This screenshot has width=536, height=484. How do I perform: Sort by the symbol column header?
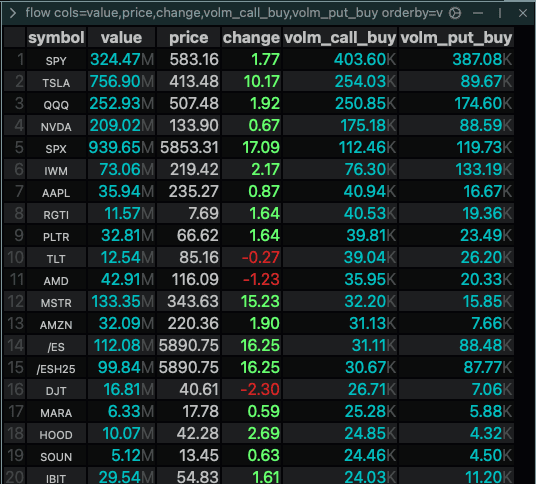(x=56, y=37)
